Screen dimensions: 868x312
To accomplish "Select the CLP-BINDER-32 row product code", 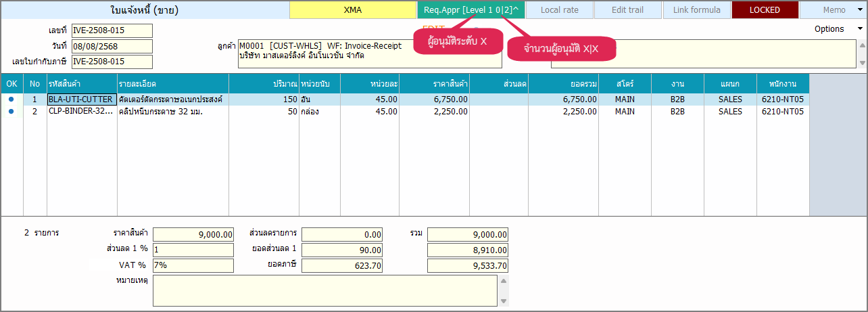I will pos(82,112).
